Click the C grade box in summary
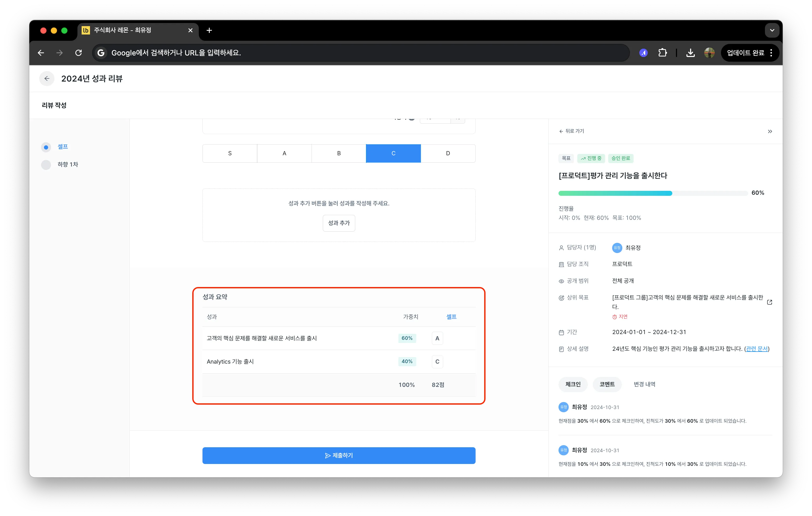The image size is (812, 516). click(437, 362)
